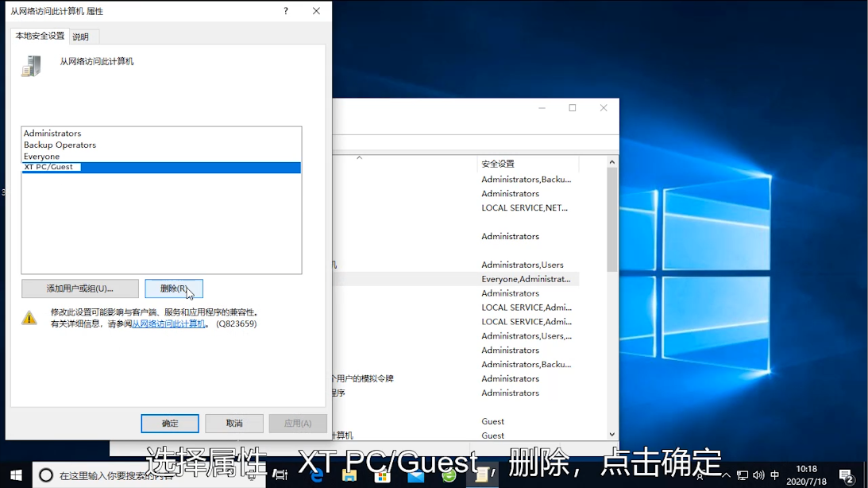The image size is (868, 488).
Task: Open File Explorer from the taskbar
Action: tap(349, 475)
